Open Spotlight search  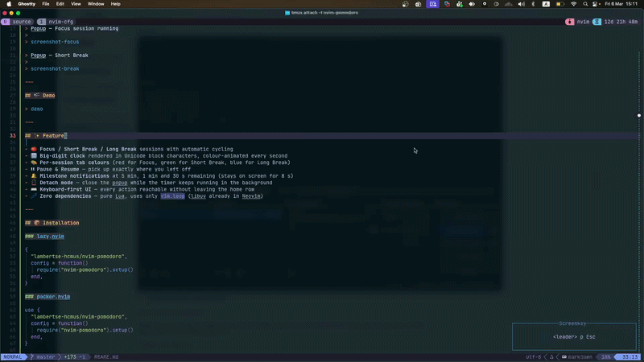(585, 4)
